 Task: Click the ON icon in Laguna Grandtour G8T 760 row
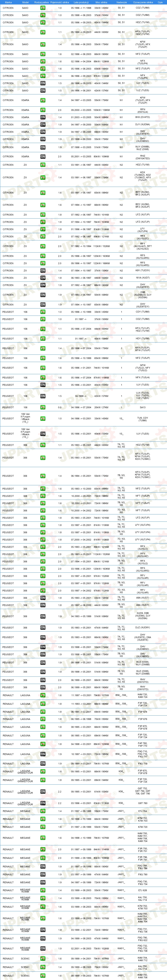tap(43, 803)
